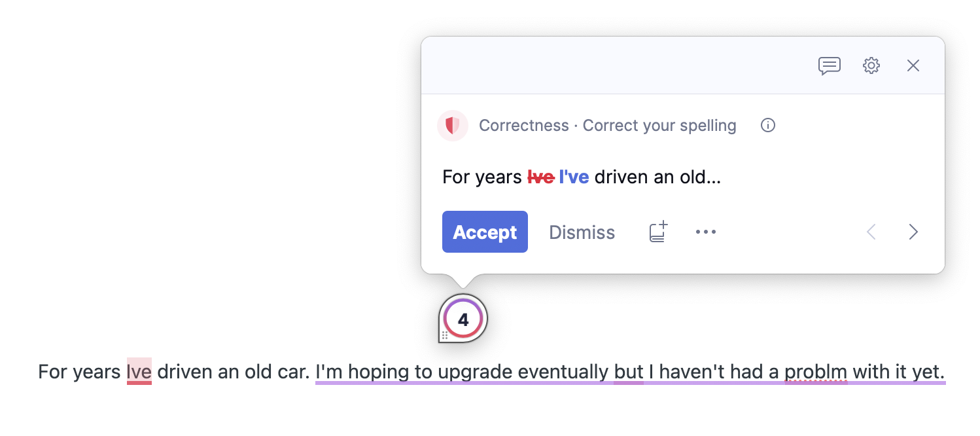This screenshot has height=436, width=980.
Task: Open Grammarly settings gear icon
Action: (x=871, y=65)
